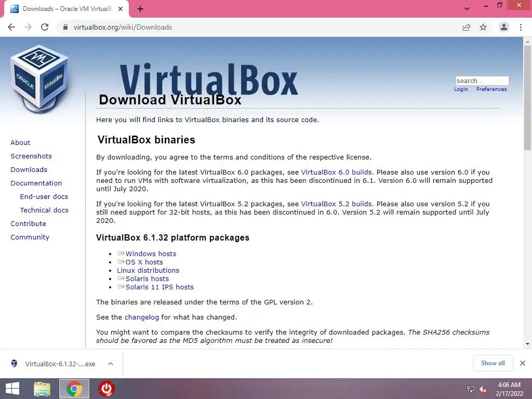Click the browser Forward arrow
Image resolution: width=532 pixels, height=399 pixels.
click(x=28, y=27)
